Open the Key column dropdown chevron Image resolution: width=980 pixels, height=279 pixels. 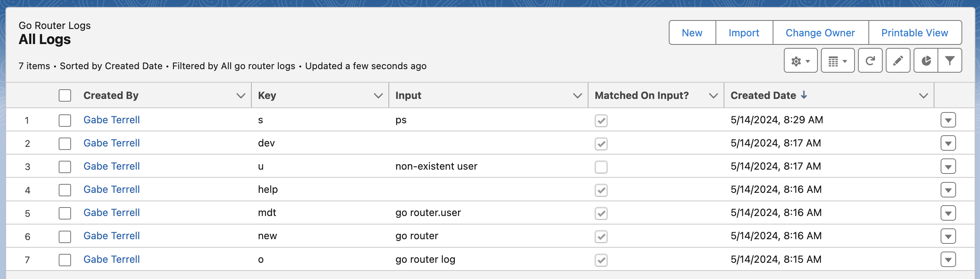(378, 95)
